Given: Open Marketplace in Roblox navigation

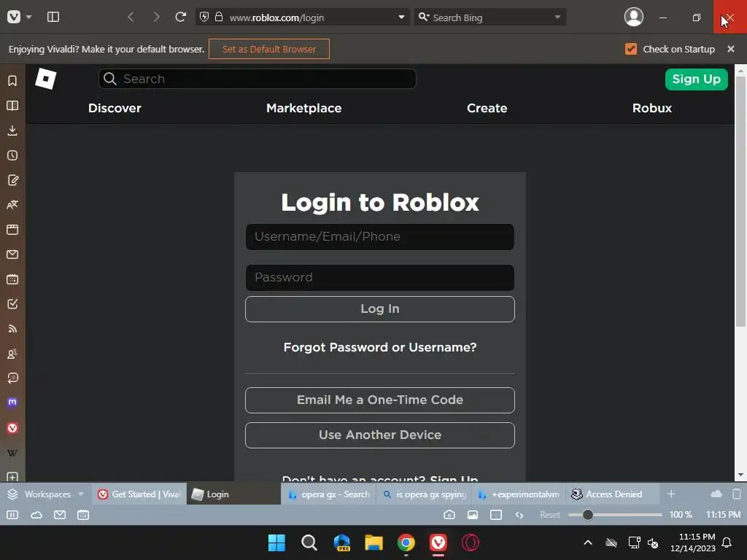Looking at the screenshot, I should [x=304, y=108].
